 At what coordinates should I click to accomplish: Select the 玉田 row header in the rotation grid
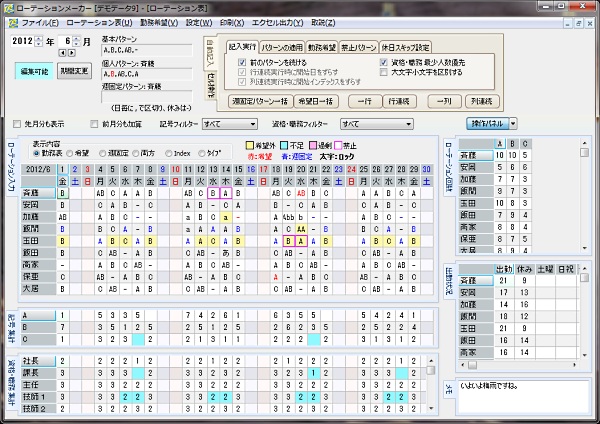click(38, 241)
